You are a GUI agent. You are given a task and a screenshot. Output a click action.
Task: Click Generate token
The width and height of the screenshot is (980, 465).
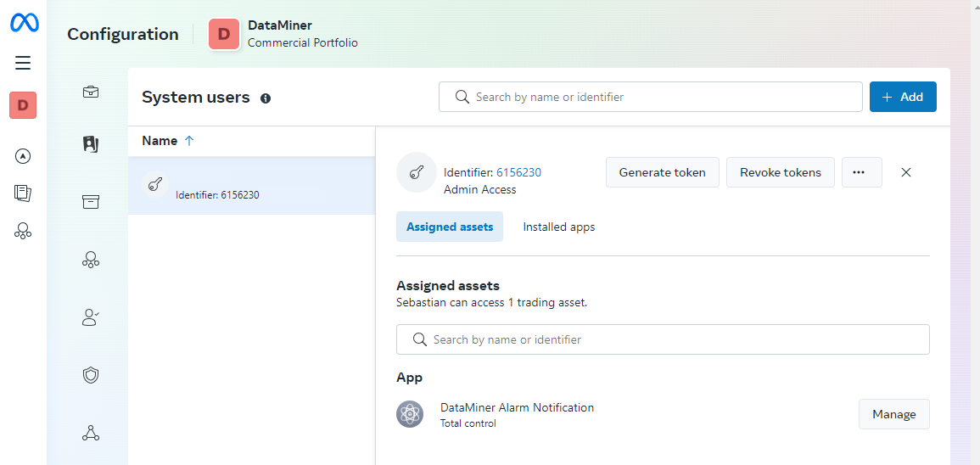coord(663,172)
